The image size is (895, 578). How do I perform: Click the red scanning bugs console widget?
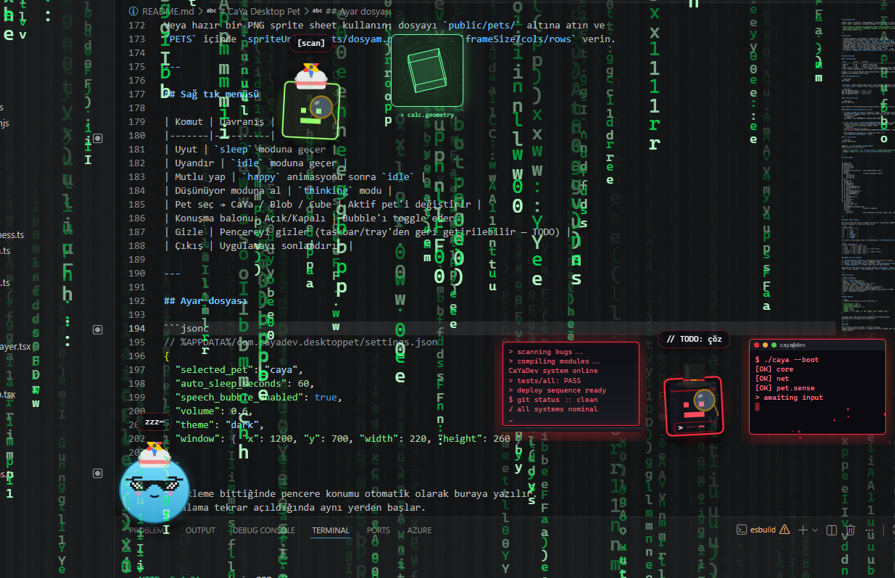(x=571, y=383)
